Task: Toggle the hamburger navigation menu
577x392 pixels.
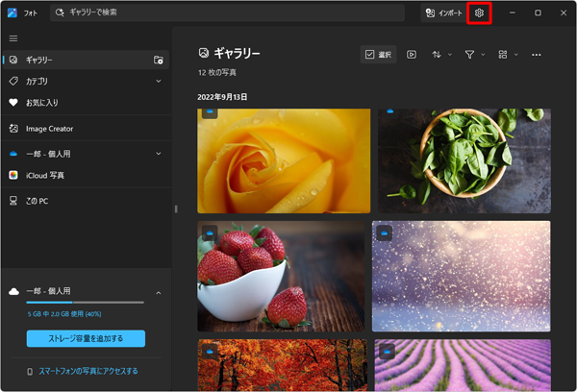Action: 13,38
